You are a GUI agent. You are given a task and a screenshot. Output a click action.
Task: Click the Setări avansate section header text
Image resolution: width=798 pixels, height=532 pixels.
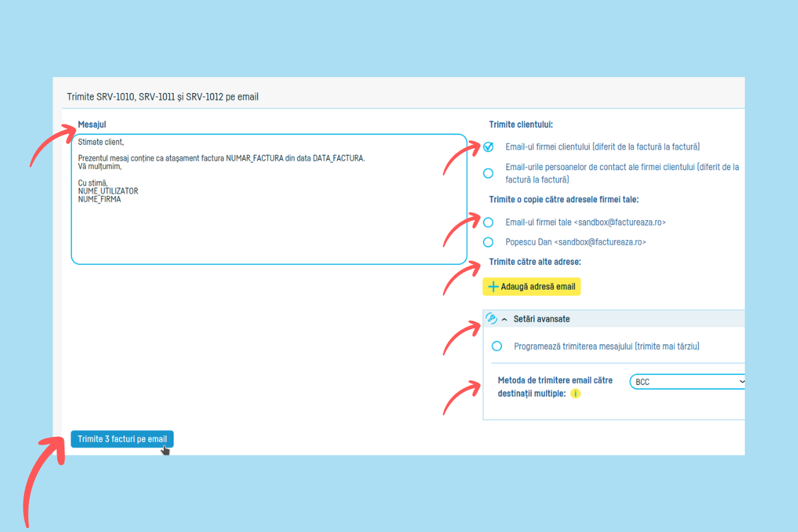point(541,319)
